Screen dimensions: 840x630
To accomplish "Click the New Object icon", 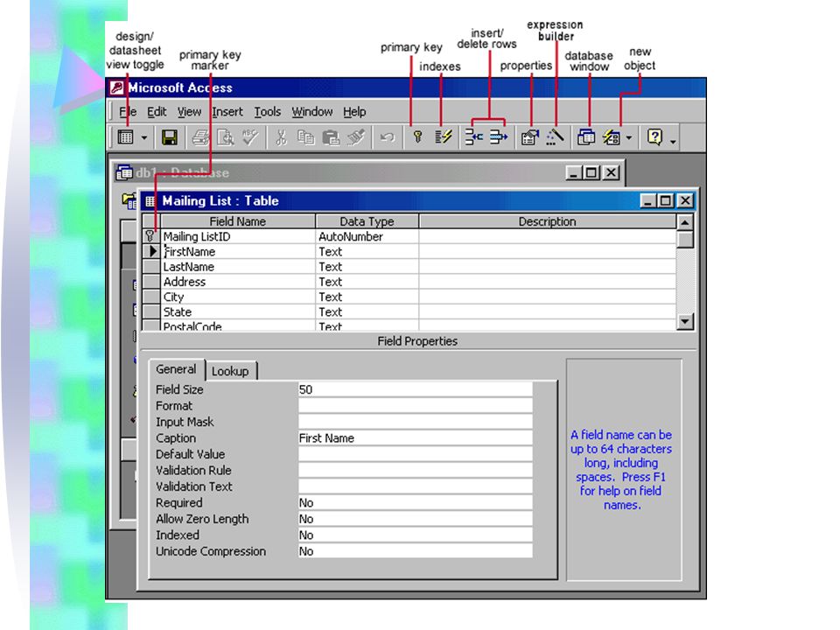I will pyautogui.click(x=612, y=137).
